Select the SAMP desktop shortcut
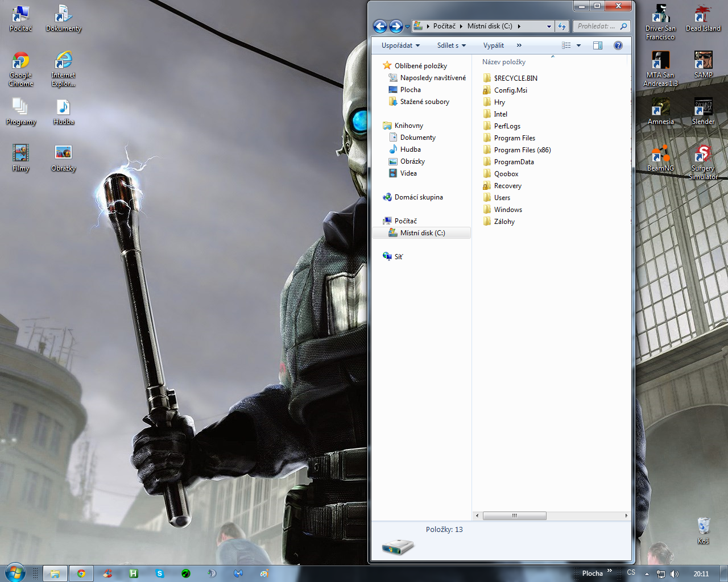 pos(703,64)
